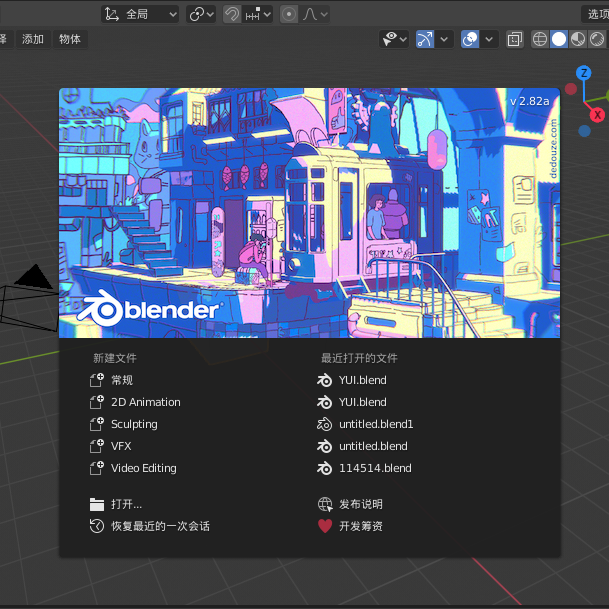Image resolution: width=609 pixels, height=609 pixels.
Task: Click the dark red negative X gizmo dot
Action: tap(571, 89)
